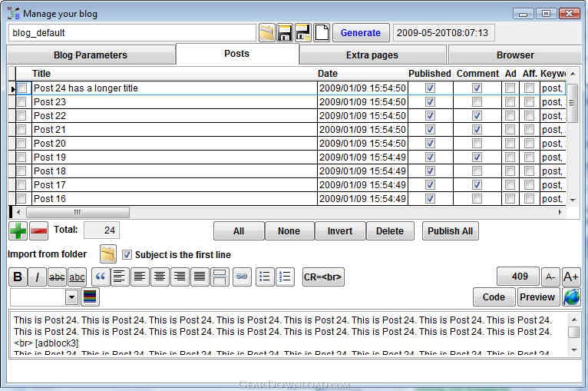Insert a blockquote with the quote icon

click(100, 277)
